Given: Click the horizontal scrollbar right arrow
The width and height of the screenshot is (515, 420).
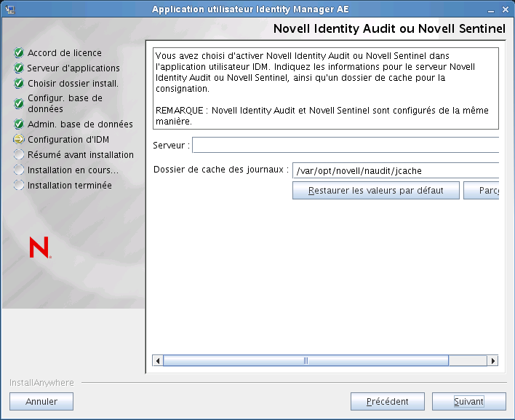Looking at the screenshot, I should (x=492, y=360).
